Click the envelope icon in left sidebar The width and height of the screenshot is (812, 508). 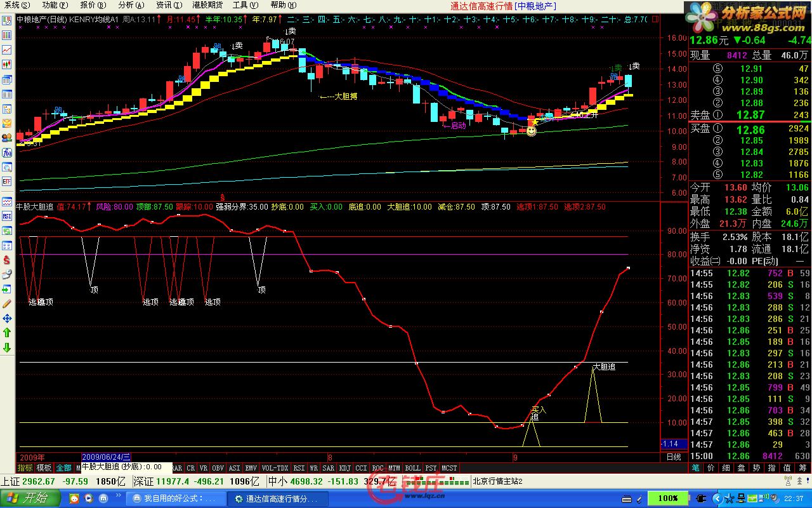pyautogui.click(x=7, y=123)
